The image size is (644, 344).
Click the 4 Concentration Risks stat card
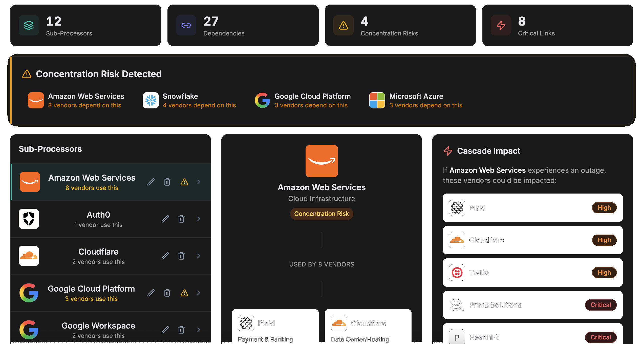(x=400, y=25)
